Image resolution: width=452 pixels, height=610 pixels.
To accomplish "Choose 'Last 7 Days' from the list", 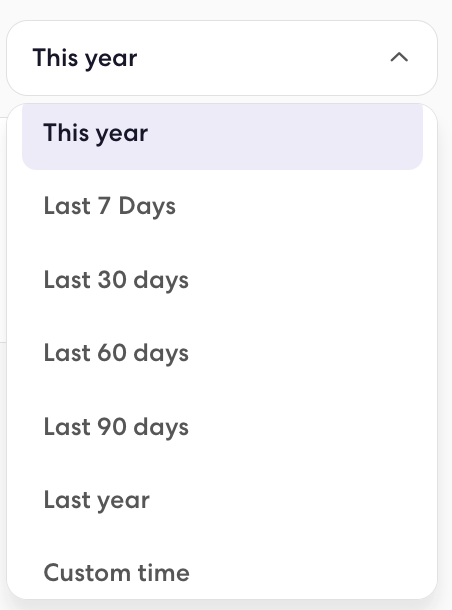I will tap(222, 206).
